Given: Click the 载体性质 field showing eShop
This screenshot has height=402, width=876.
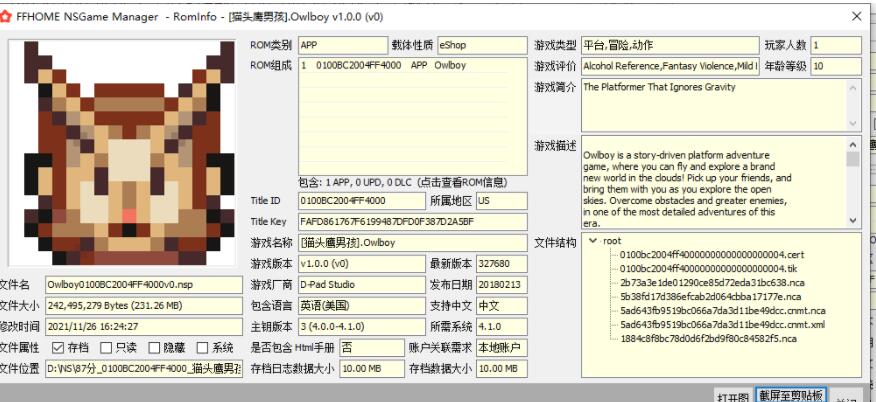Looking at the screenshot, I should point(482,45).
